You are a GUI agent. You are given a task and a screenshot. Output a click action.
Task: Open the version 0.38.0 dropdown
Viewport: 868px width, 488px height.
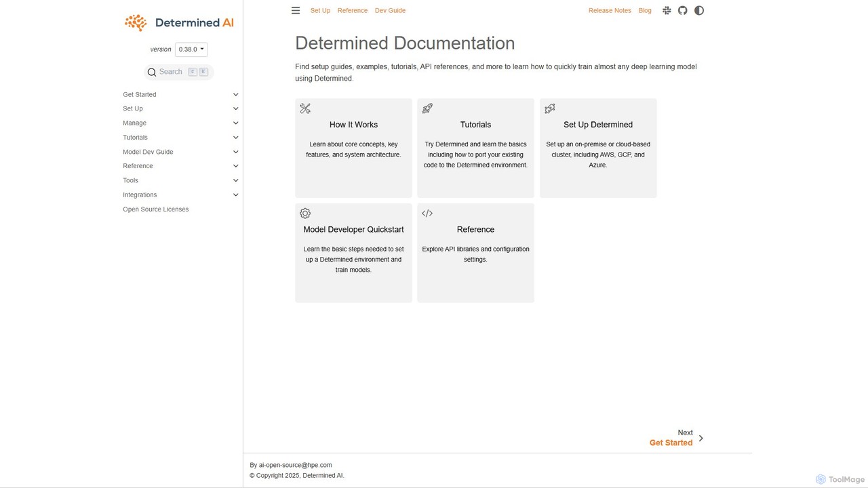(191, 49)
